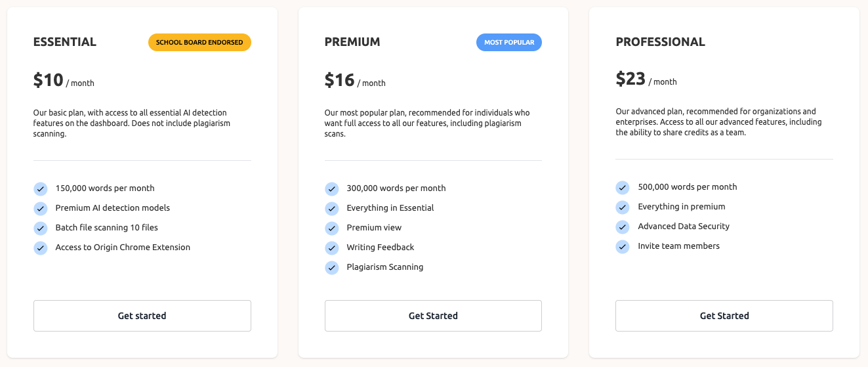The width and height of the screenshot is (868, 367).
Task: Click checkmark icon beside 150,000 words per month
Action: tap(41, 189)
